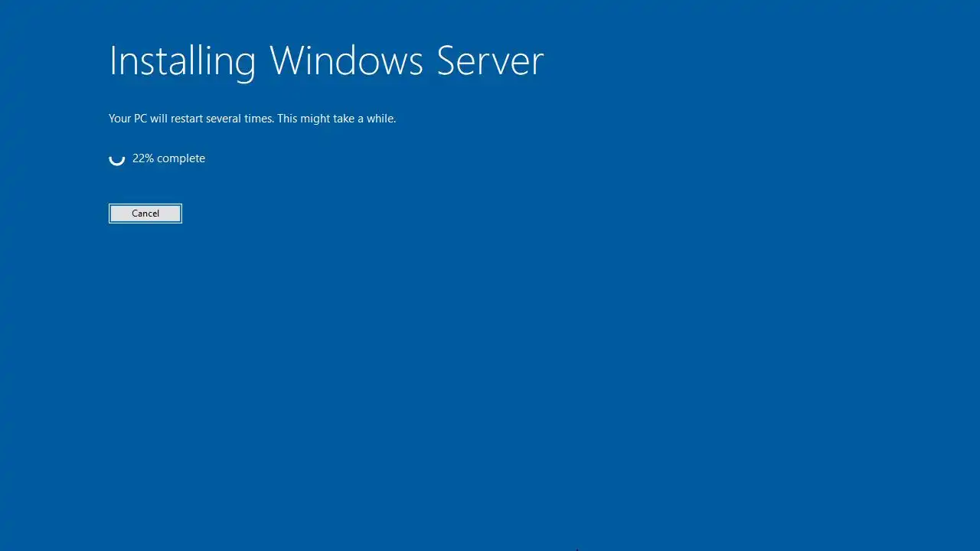This screenshot has width=980, height=551.
Task: Click the Cancel button
Action: pos(145,214)
